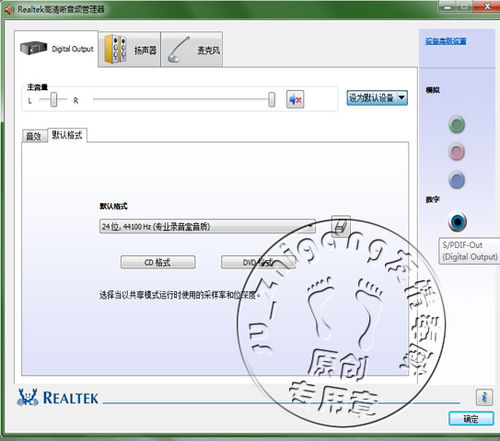Open the 扬声器 speakers tab

pos(130,50)
